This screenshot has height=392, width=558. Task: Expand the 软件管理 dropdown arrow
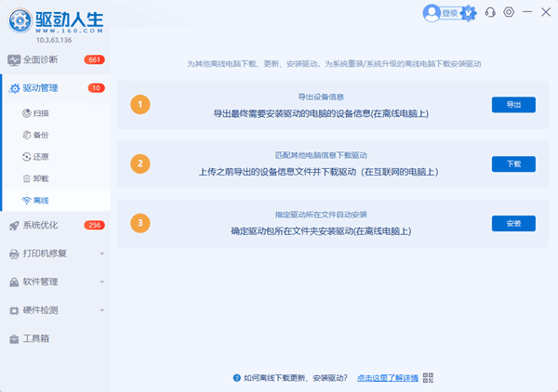click(102, 282)
